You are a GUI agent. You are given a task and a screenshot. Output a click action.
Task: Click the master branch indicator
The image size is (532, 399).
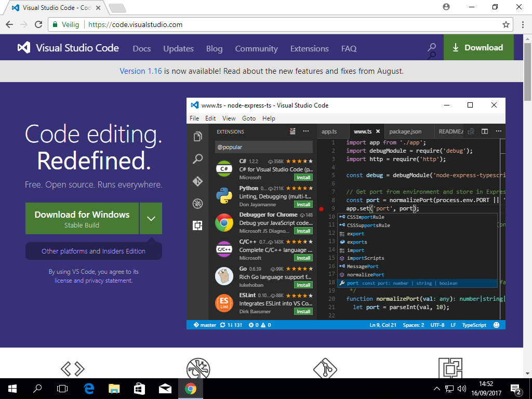[x=205, y=325]
